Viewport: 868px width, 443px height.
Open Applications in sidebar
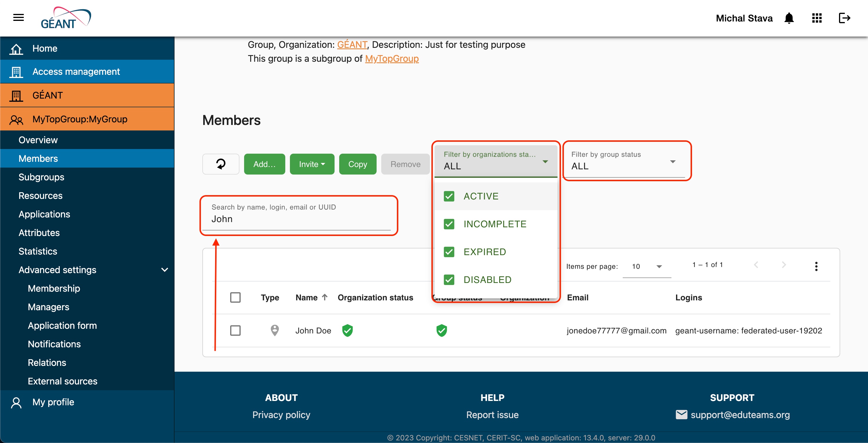[87, 214]
